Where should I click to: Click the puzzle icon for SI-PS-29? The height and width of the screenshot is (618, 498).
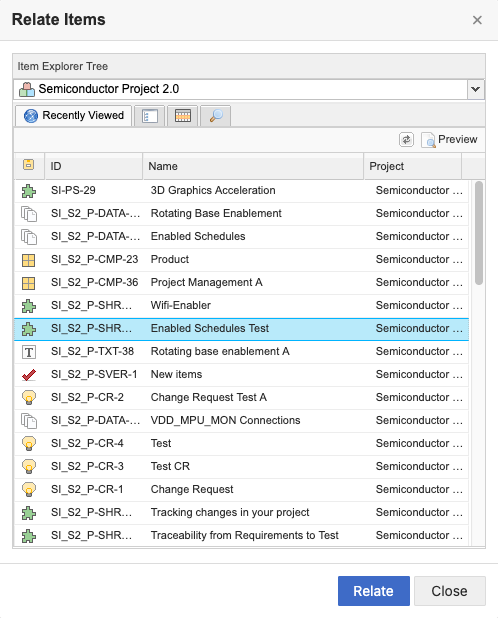[x=29, y=191]
